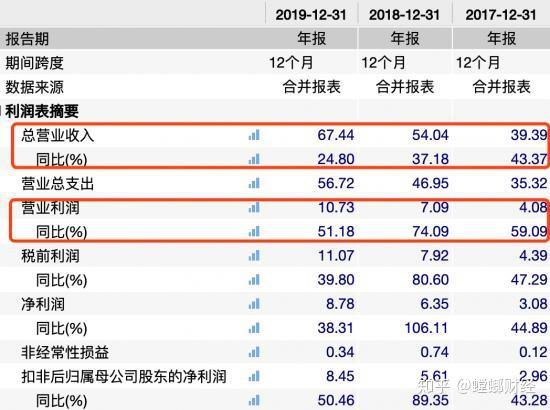Select the 2019-12-31 column header
The image size is (550, 410).
click(x=311, y=15)
